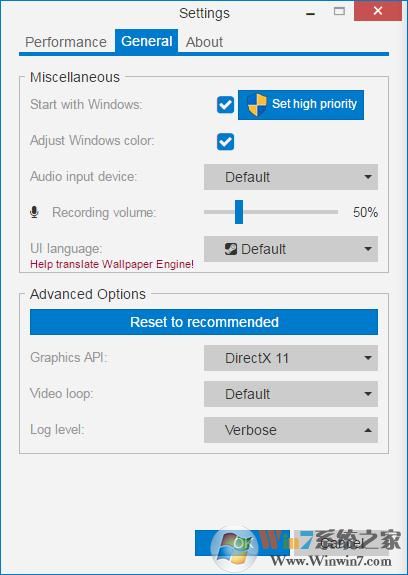This screenshot has height=575, width=408.
Task: Maximize the Settings window
Action: pos(339,11)
